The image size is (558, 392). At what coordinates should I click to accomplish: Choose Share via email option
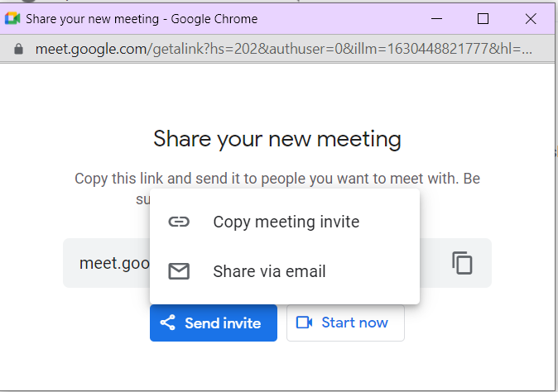pos(269,271)
